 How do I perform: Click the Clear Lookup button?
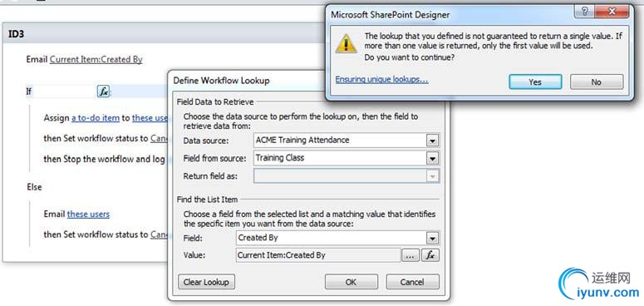point(206,282)
